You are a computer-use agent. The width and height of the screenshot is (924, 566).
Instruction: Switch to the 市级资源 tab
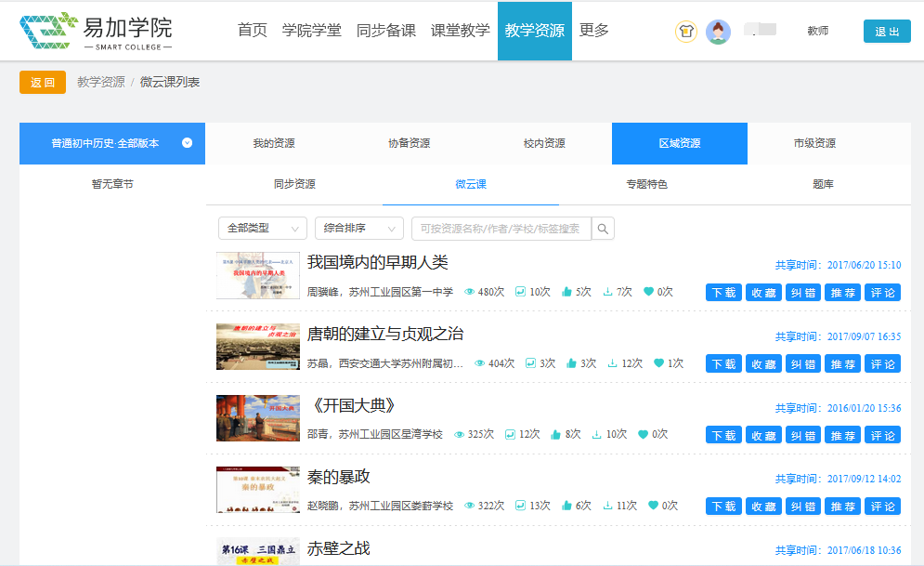coord(815,143)
